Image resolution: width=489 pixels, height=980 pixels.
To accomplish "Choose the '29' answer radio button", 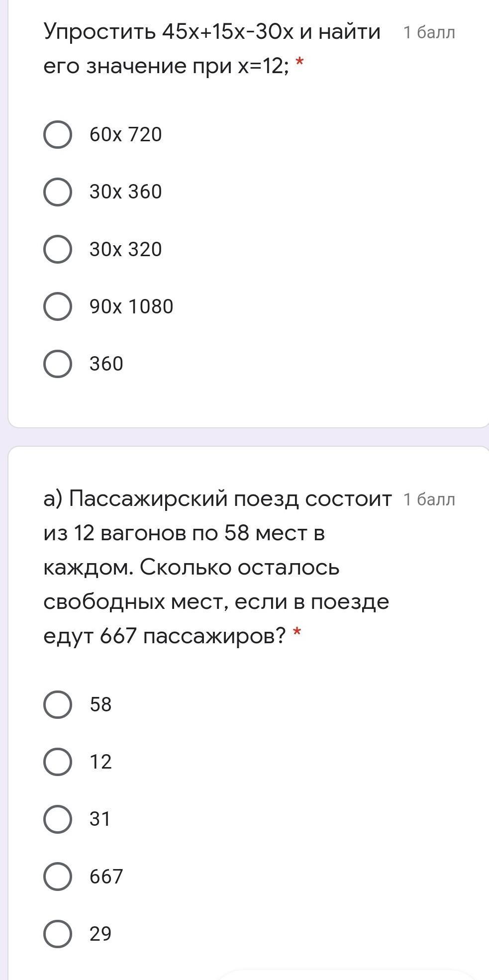I will (x=58, y=933).
